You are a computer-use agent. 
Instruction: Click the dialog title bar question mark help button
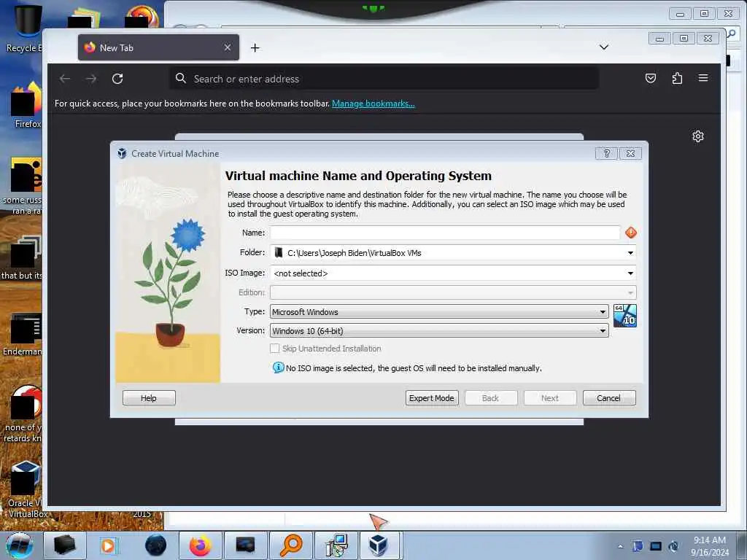[606, 153]
